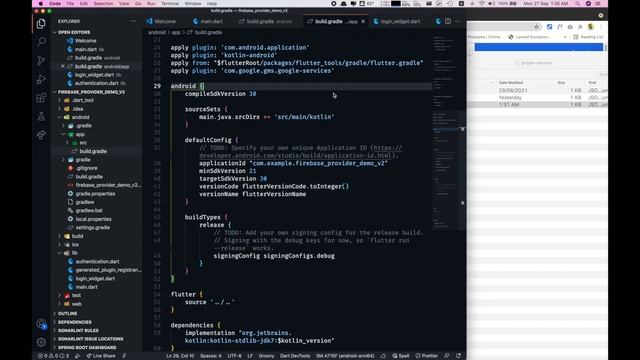Click the Spell checker status item

[x=401, y=356]
